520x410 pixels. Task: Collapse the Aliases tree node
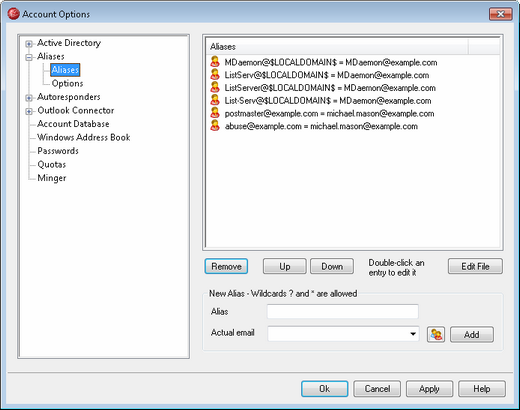pos(29,57)
